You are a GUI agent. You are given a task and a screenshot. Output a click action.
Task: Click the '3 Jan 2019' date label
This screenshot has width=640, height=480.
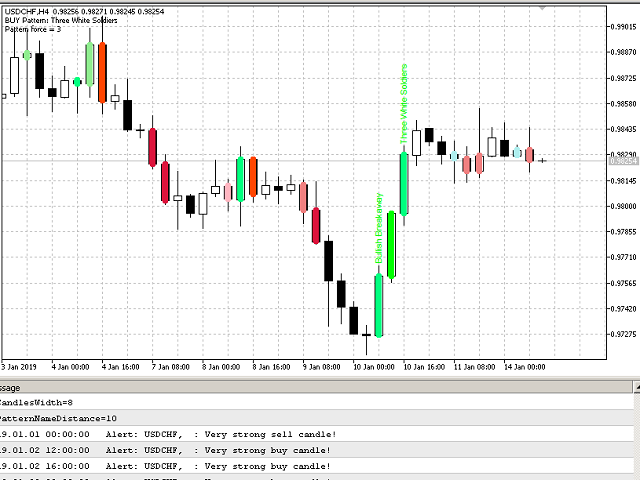point(19,367)
